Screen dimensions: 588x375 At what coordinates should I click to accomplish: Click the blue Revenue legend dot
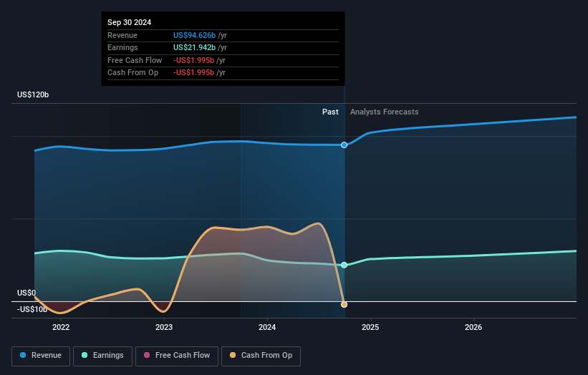[x=23, y=355]
